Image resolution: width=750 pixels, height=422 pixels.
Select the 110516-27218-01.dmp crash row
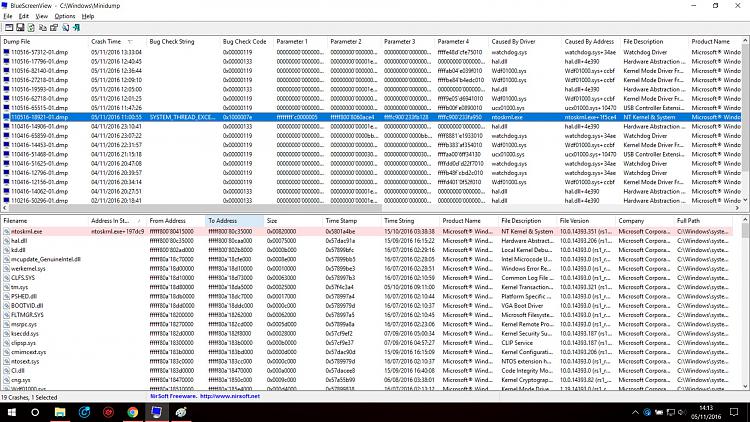pyautogui.click(x=371, y=80)
